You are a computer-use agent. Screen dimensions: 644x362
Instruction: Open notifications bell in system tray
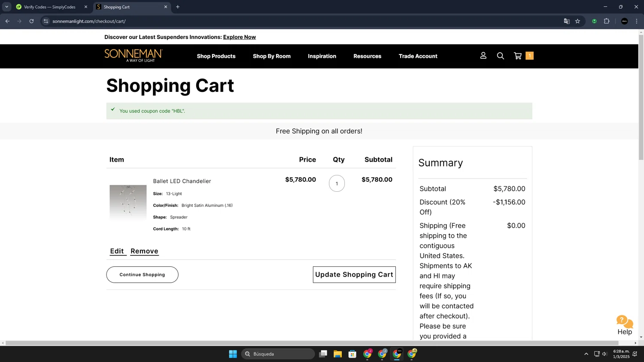click(x=635, y=354)
